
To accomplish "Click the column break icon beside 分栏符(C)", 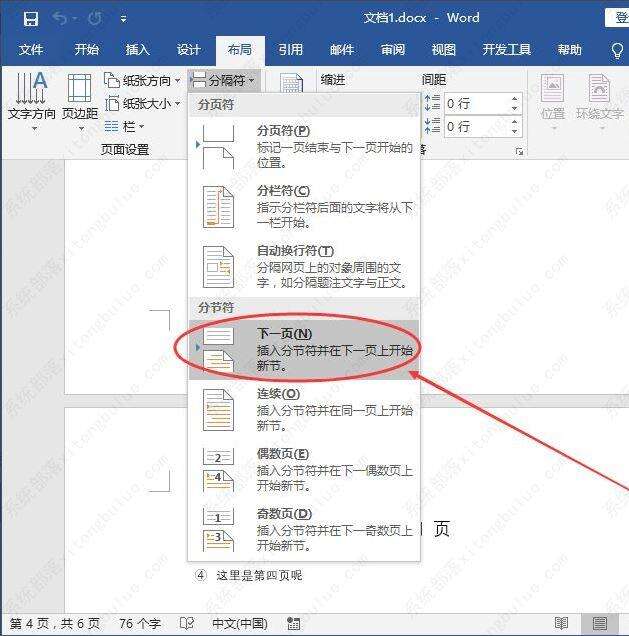I will (x=218, y=207).
